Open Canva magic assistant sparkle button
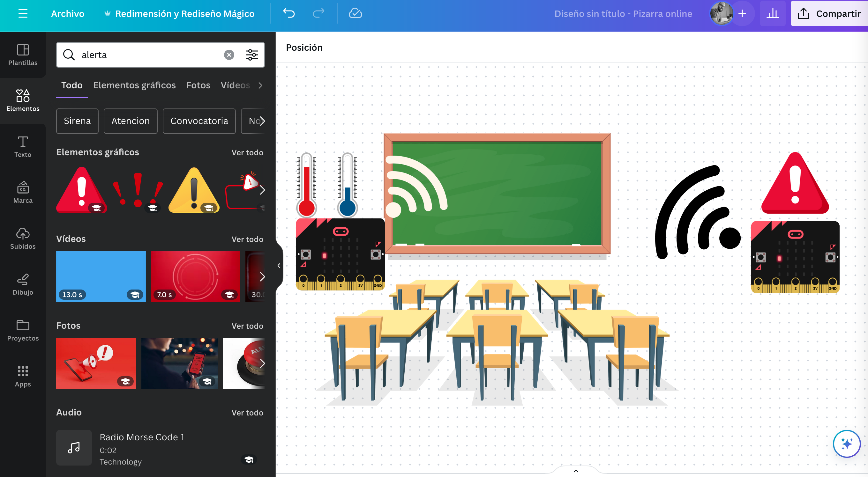Image resolution: width=868 pixels, height=477 pixels. 846,443
